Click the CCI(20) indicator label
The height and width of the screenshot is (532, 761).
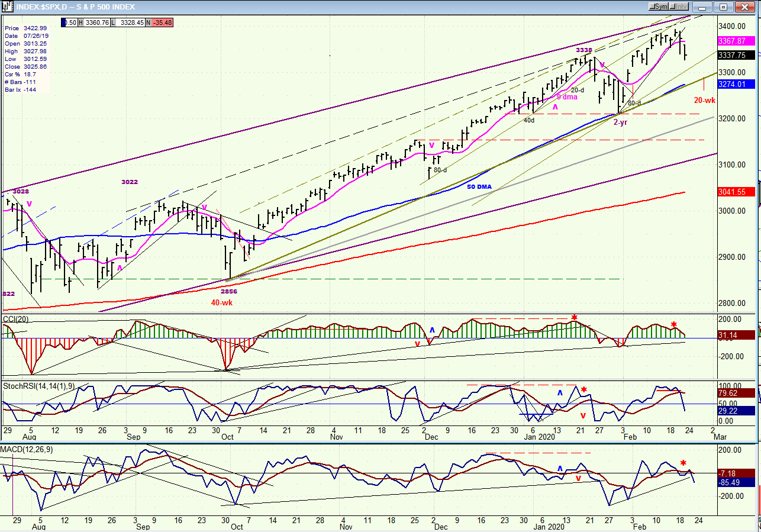15,320
